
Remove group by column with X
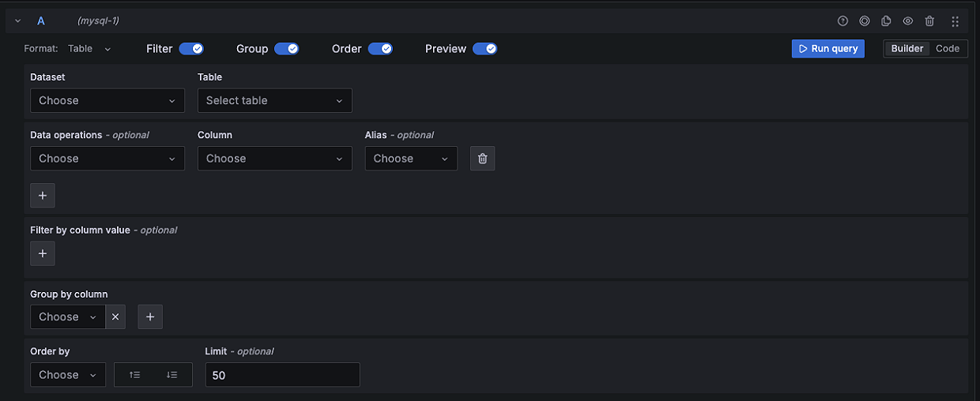coord(115,317)
